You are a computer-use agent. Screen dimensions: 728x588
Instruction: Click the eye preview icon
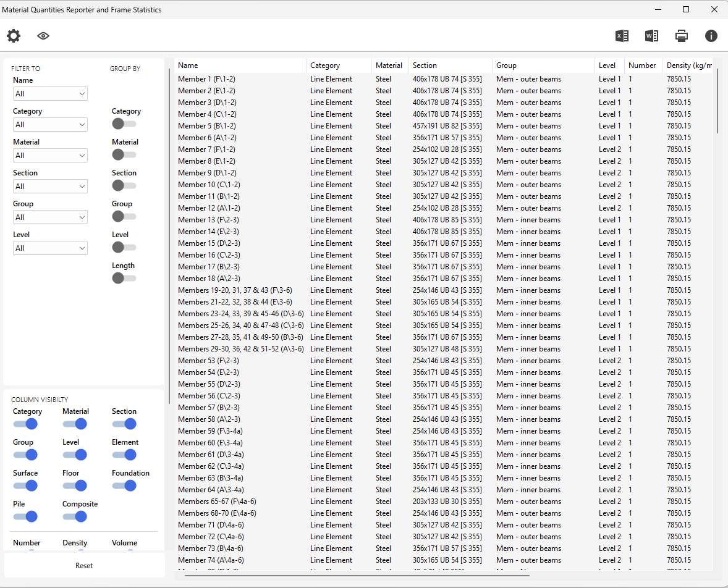pyautogui.click(x=43, y=36)
